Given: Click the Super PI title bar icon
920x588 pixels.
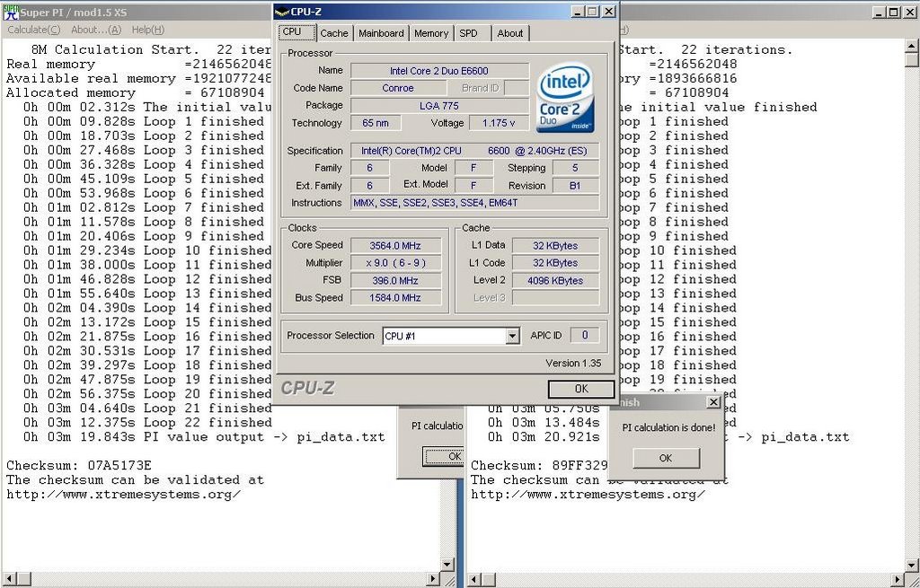Looking at the screenshot, I should click(11, 12).
